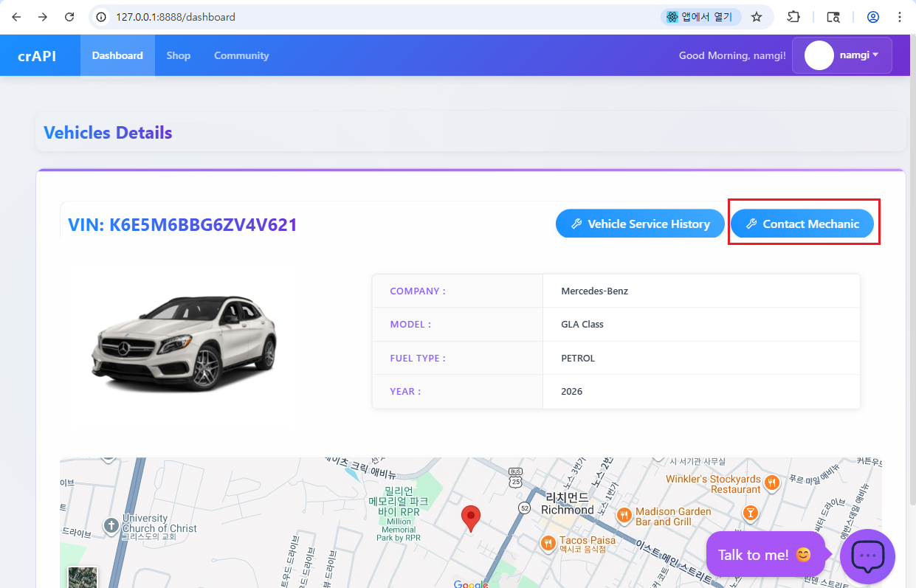This screenshot has width=916, height=588.
Task: Click University Church of Christ map marker
Action: point(111,526)
